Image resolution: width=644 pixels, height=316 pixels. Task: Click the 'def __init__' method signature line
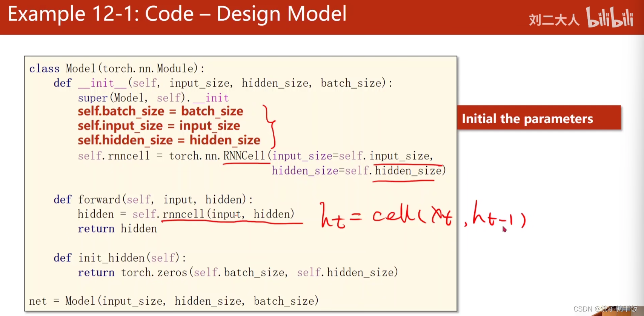tap(223, 83)
